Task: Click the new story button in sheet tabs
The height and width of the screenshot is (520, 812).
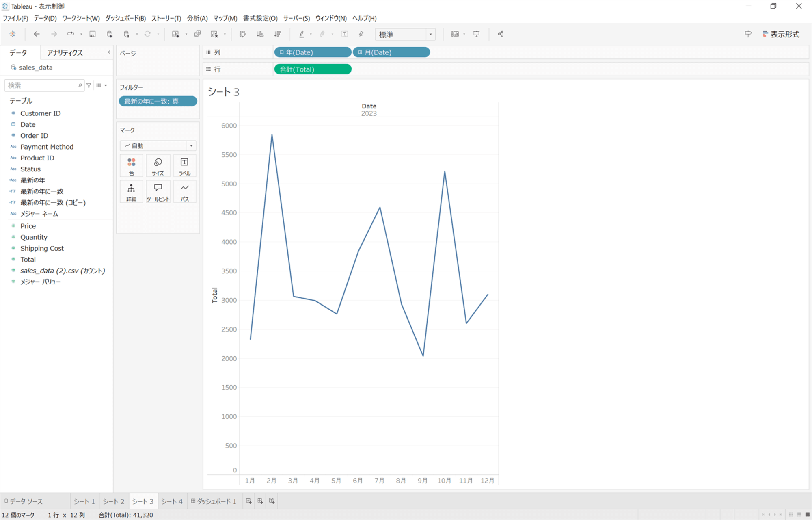Action: (x=272, y=501)
